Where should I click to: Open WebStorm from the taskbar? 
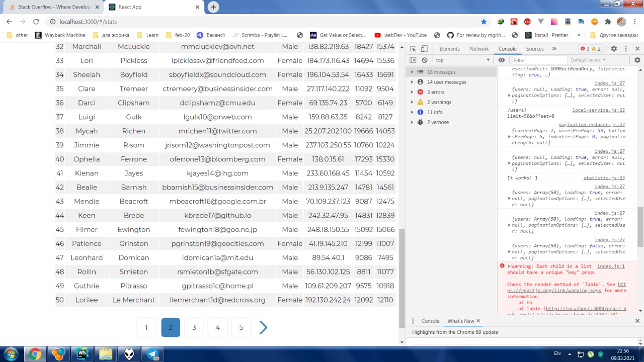tap(82, 354)
